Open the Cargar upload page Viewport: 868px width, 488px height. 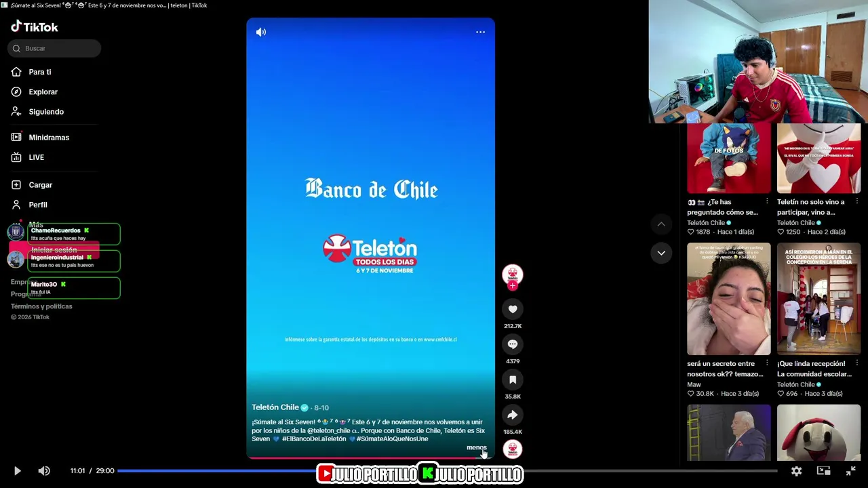point(40,185)
